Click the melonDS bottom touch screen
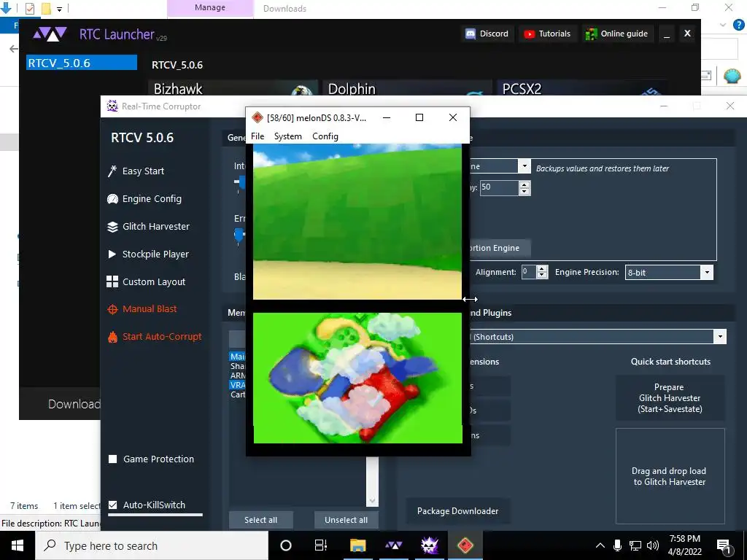Screen dimensions: 747x560 (357, 378)
